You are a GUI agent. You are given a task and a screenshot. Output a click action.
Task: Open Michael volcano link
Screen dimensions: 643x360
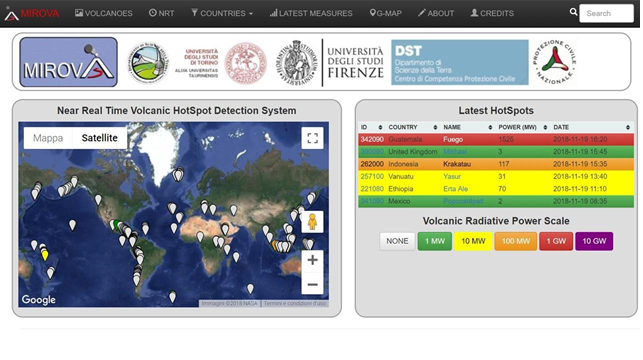click(455, 152)
